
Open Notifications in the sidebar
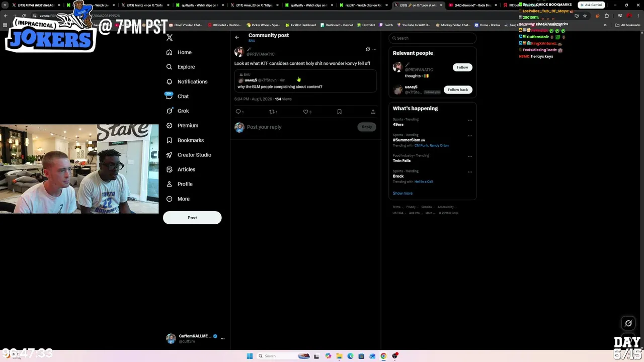(x=187, y=81)
